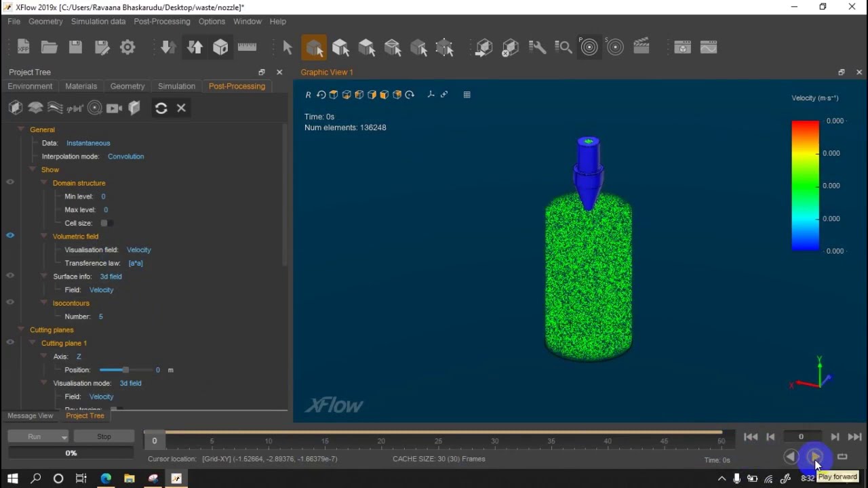The width and height of the screenshot is (868, 488).
Task: Collapse the Cutting plane 1 node
Action: click(x=33, y=343)
